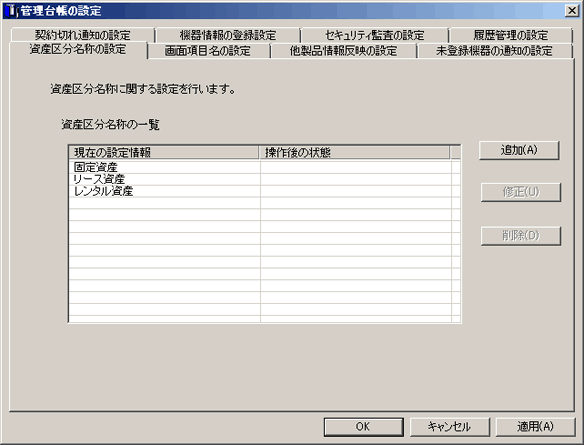Go to 未登録機器の通知の設定 tab

(494, 51)
